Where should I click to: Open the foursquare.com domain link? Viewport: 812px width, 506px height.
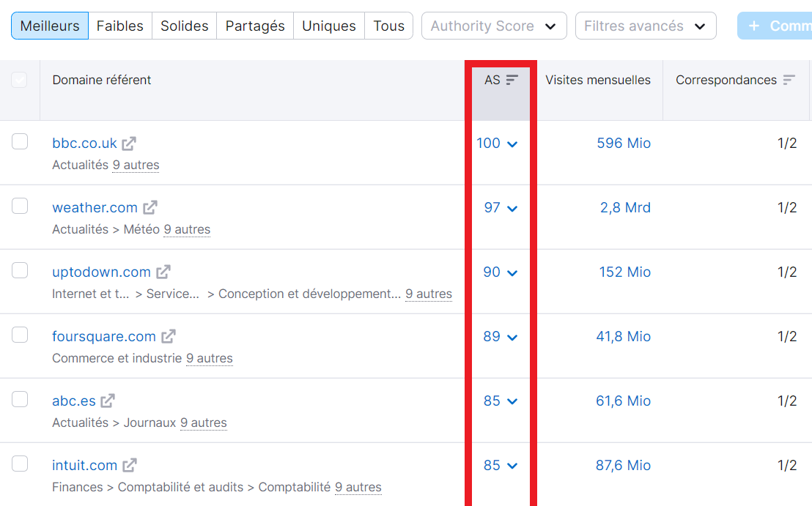click(106, 335)
